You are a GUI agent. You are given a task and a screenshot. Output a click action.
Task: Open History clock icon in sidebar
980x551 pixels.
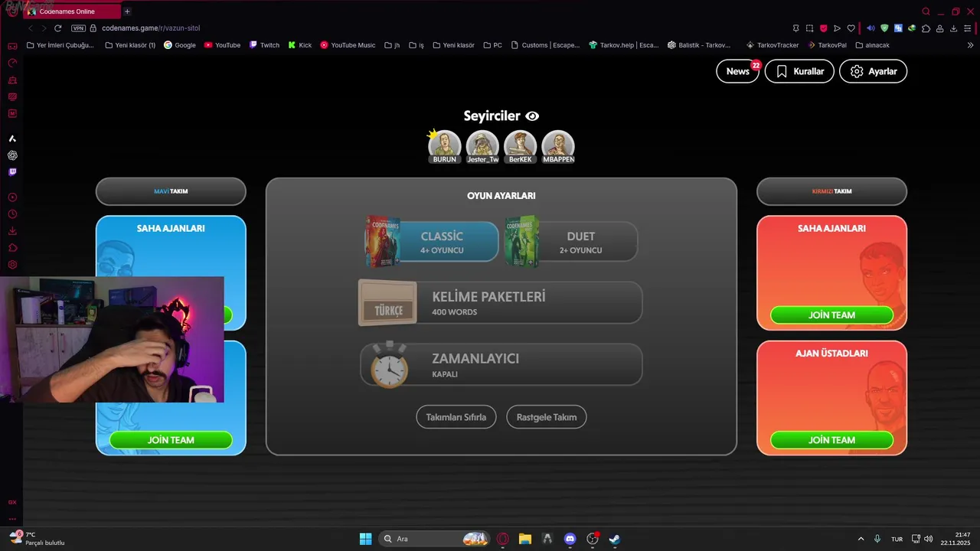coord(12,214)
